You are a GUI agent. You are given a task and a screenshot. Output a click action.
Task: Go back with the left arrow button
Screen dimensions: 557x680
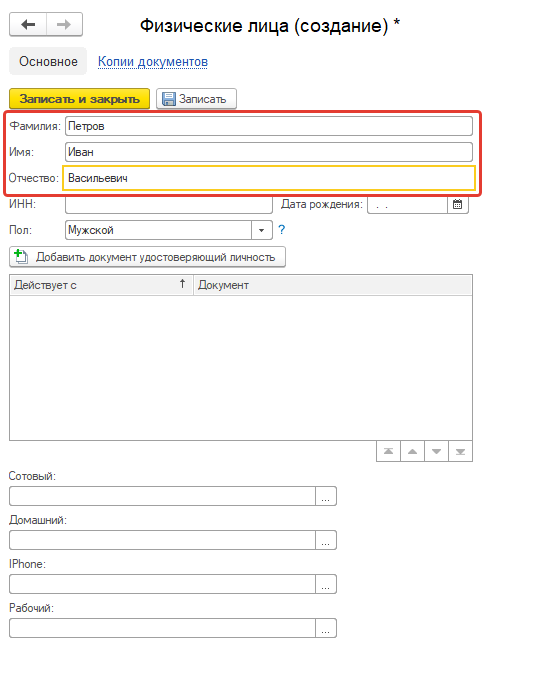click(x=28, y=24)
